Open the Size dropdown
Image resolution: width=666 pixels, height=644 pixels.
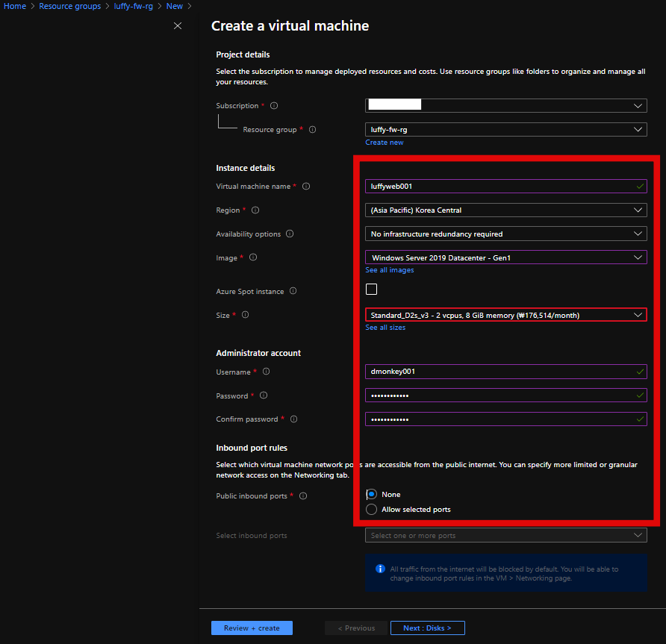(x=506, y=315)
